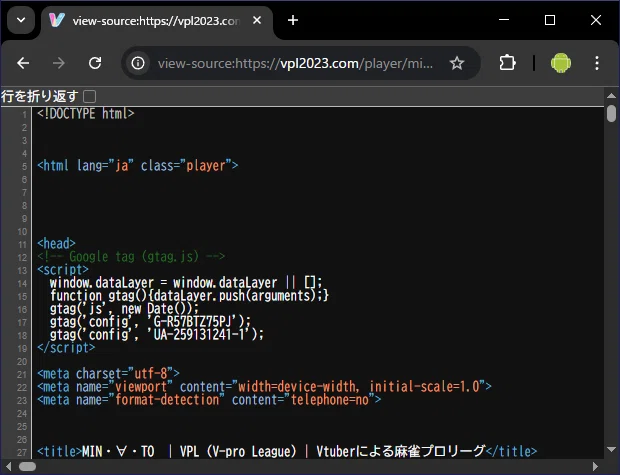Click the address bar URL field
This screenshot has height=475, width=620.
[295, 63]
